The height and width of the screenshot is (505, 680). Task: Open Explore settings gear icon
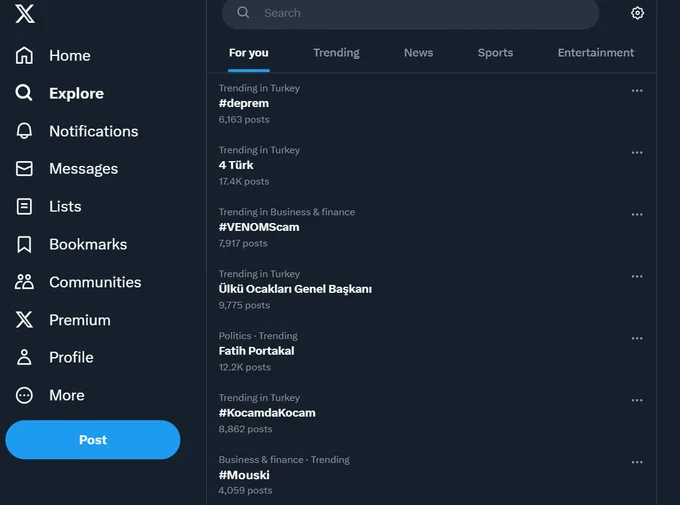coord(637,13)
